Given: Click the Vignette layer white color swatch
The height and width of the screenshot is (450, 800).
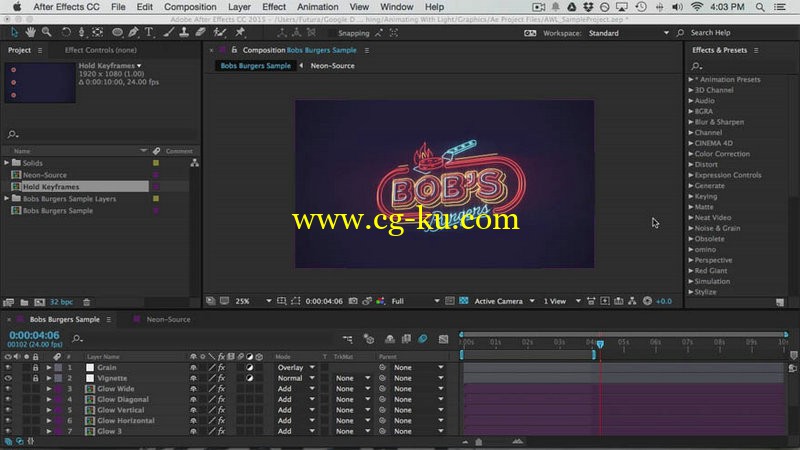Looking at the screenshot, I should (90, 378).
